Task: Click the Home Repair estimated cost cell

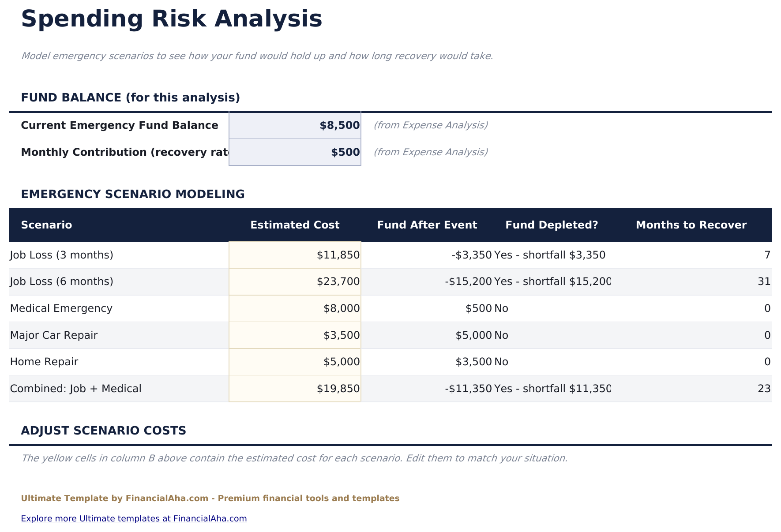Action: coord(295,361)
